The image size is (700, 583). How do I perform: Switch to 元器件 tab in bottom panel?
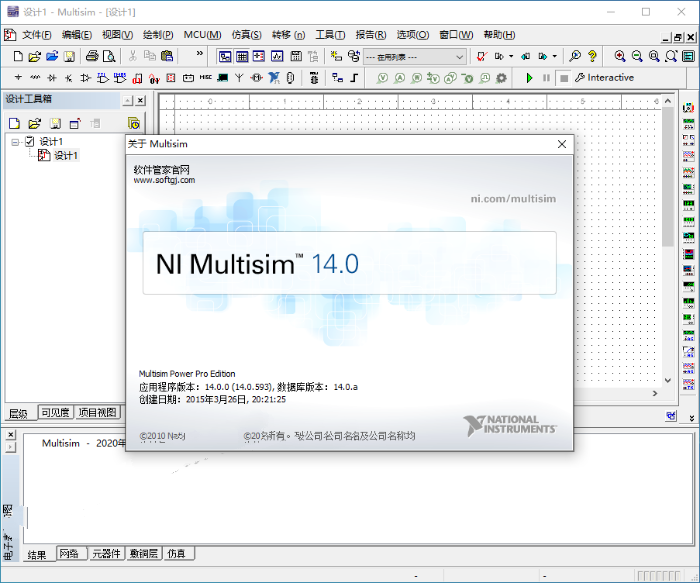coord(106,554)
